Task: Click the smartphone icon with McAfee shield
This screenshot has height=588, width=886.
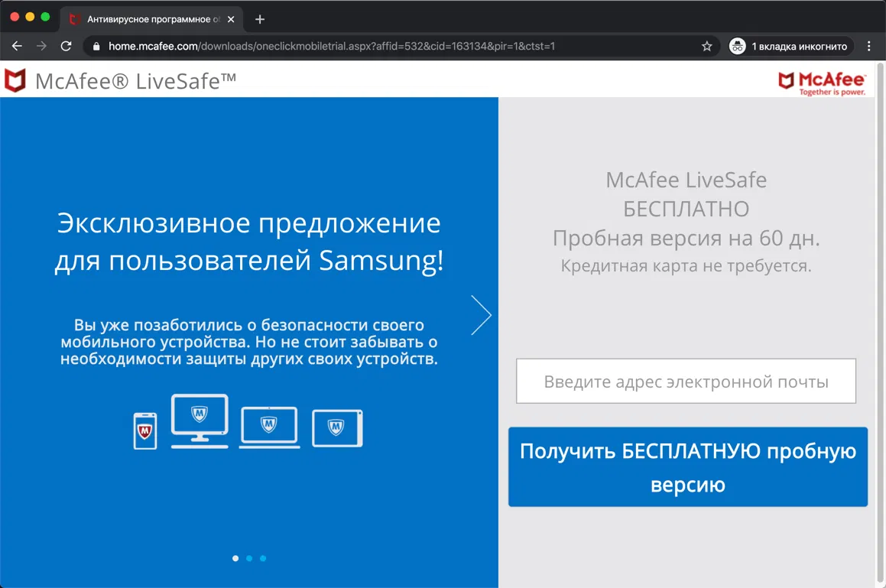Action: (x=144, y=428)
